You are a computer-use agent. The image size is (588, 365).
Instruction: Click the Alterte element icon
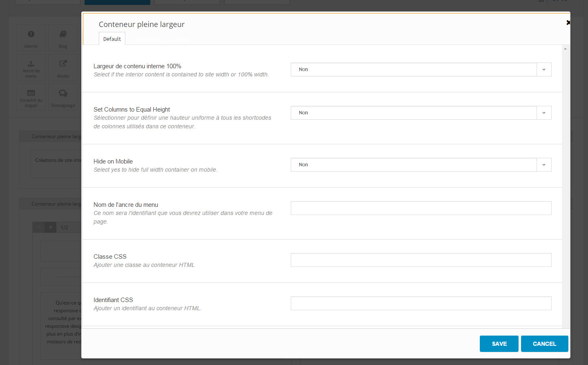pyautogui.click(x=31, y=34)
